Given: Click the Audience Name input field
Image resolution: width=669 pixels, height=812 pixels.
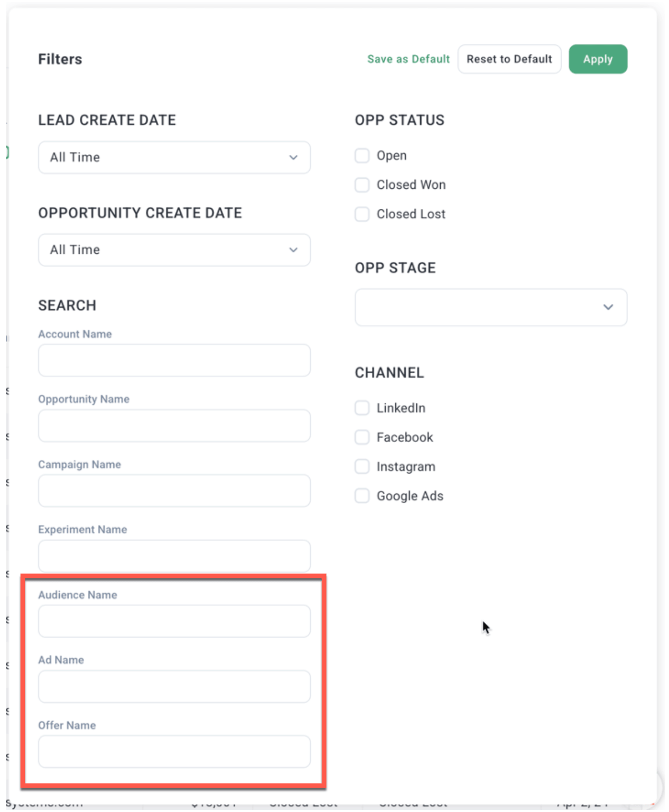Looking at the screenshot, I should pyautogui.click(x=174, y=621).
